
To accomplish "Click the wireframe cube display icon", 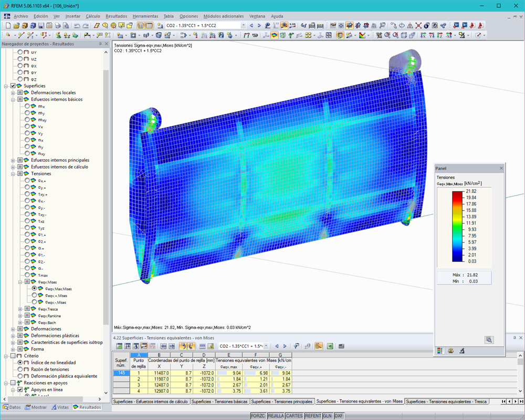I will 404,35.
